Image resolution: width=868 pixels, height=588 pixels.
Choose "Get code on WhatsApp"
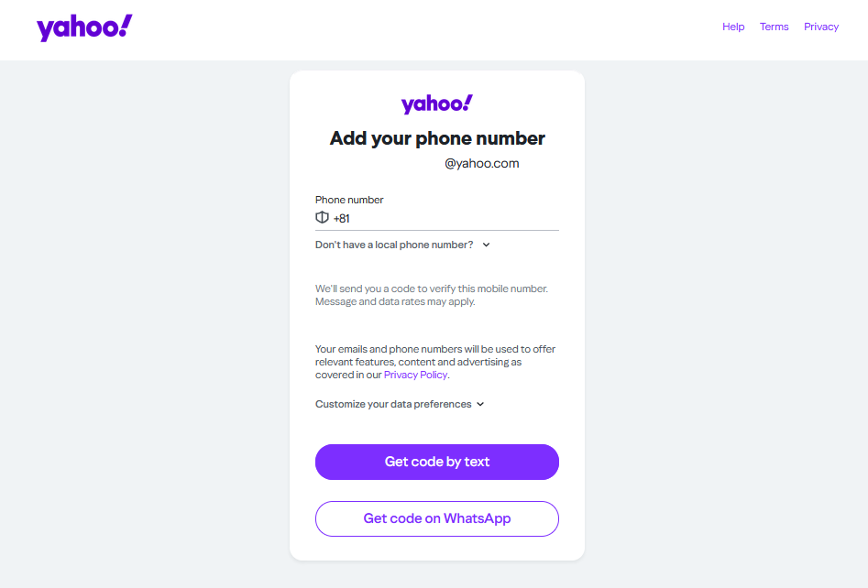coord(436,518)
